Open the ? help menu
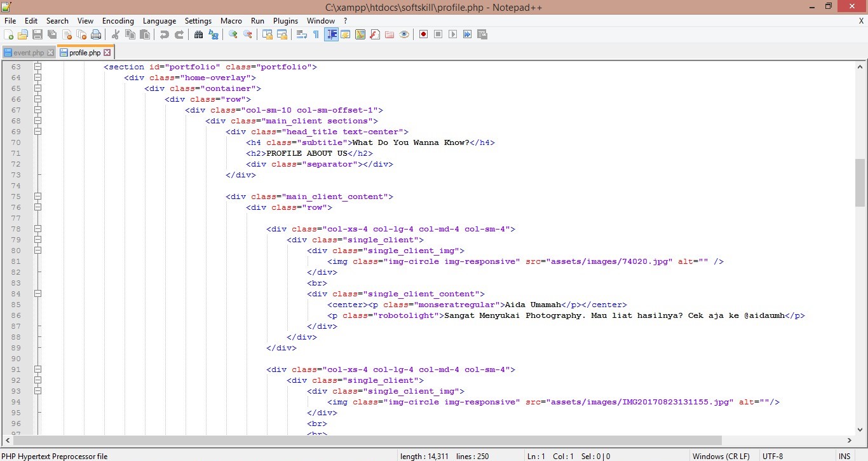Screen dimensions: 868x461 pyautogui.click(x=345, y=21)
